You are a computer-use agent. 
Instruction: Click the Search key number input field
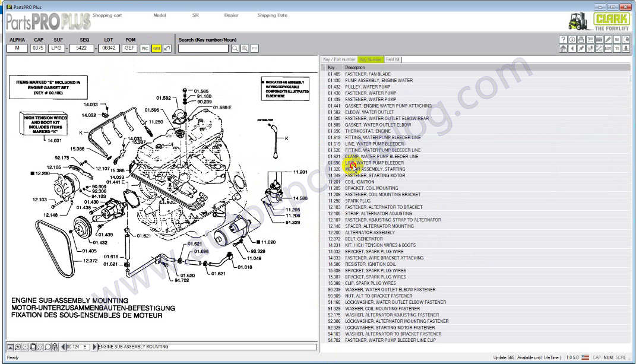tap(203, 49)
